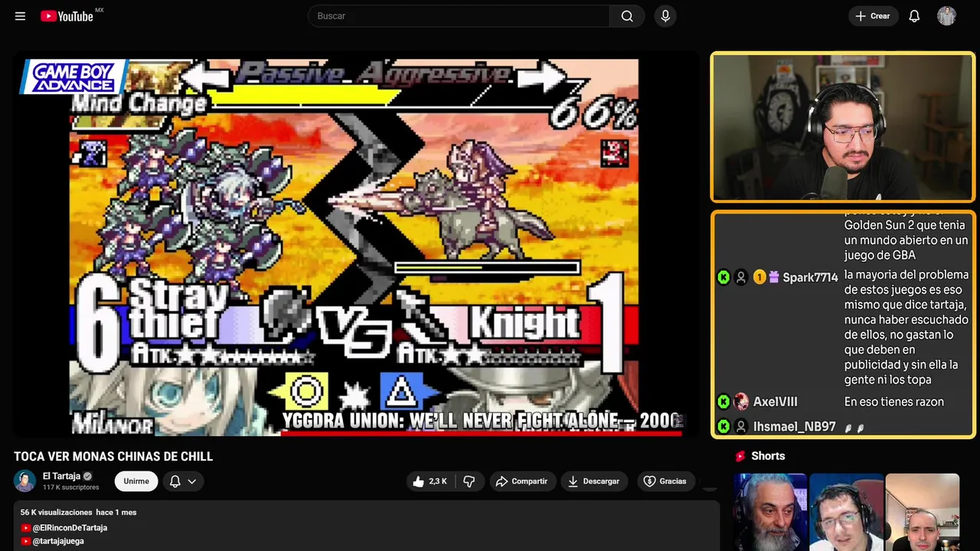The image size is (980, 551).
Task: Open third Shorts thumbnail on right
Action: (922, 512)
